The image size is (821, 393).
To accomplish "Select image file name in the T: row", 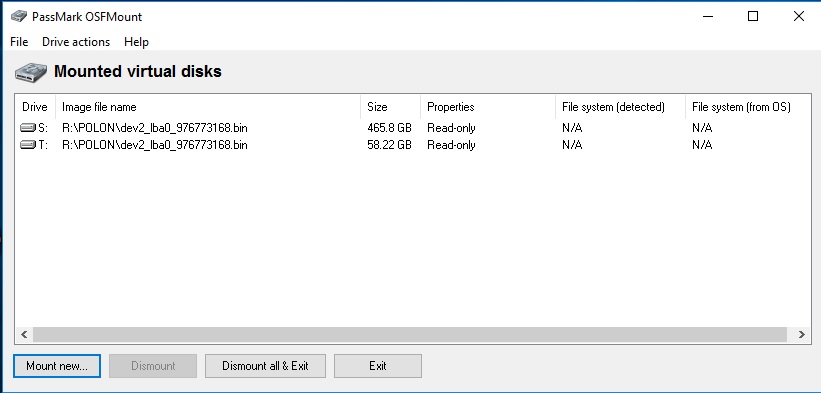I will coord(154,145).
